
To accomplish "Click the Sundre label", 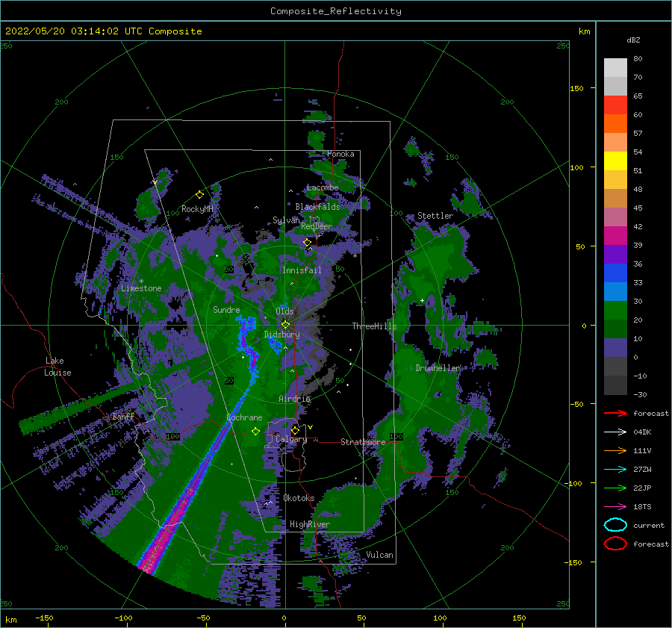I will 226,309.
